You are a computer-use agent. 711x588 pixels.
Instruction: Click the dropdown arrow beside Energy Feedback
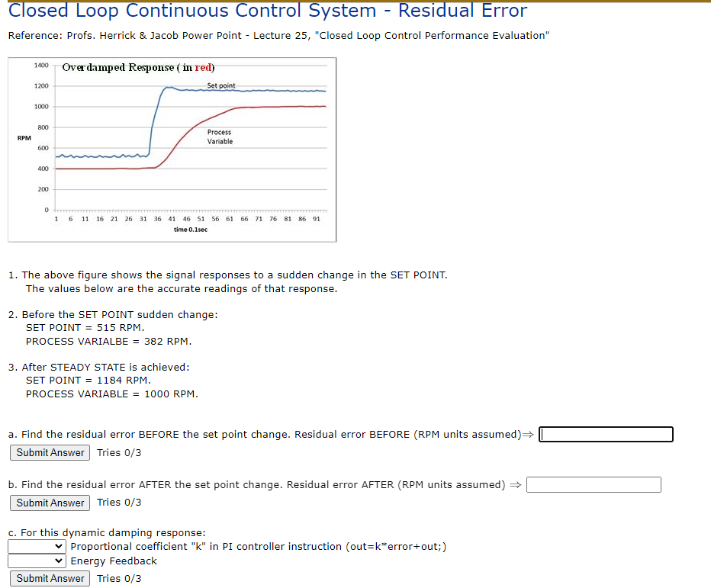pyautogui.click(x=59, y=561)
